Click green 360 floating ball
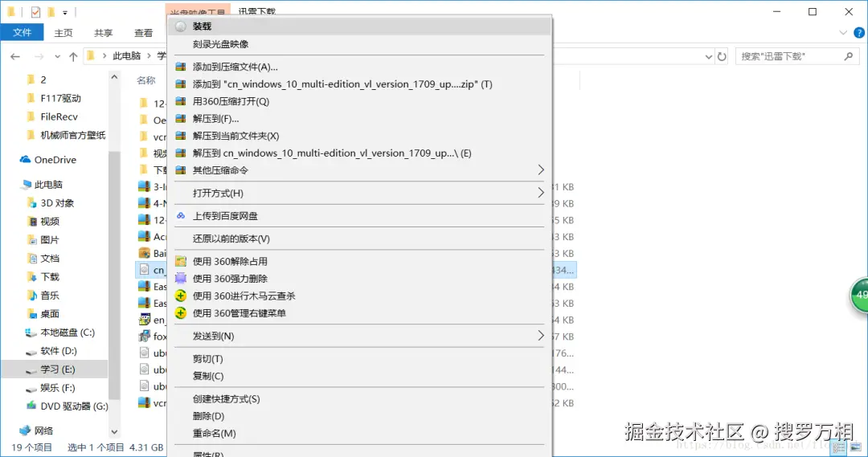 (859, 295)
